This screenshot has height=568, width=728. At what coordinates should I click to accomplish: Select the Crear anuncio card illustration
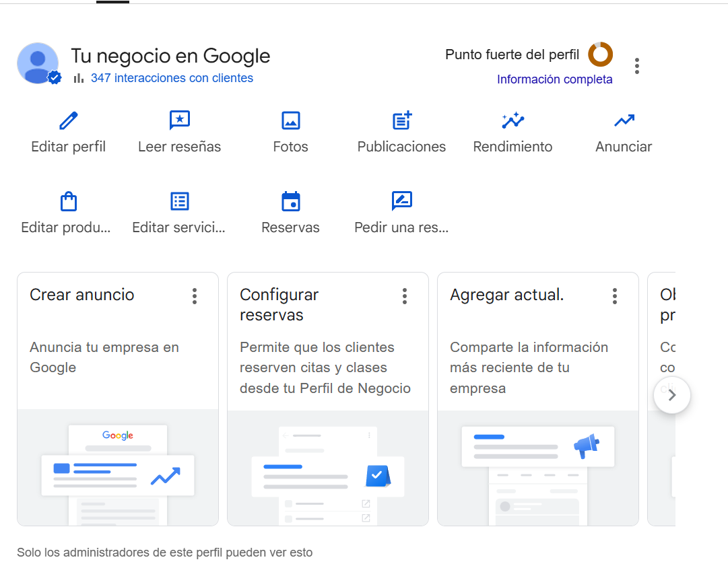point(118,468)
